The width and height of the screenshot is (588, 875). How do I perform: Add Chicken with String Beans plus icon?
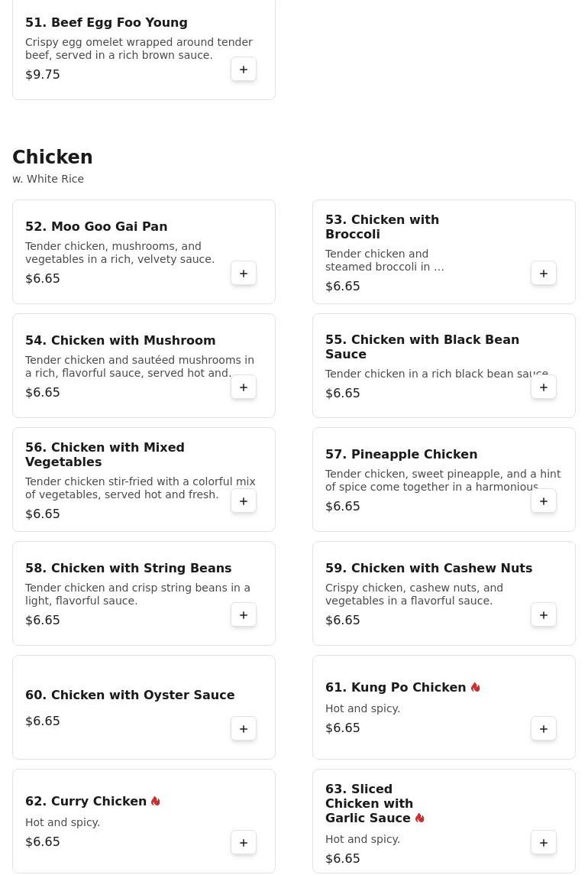244,615
